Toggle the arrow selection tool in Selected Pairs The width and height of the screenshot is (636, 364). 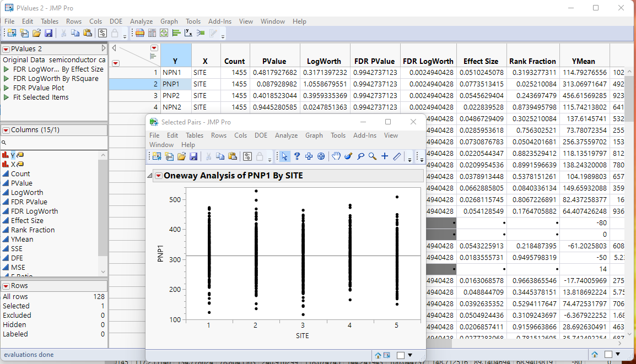tap(284, 156)
